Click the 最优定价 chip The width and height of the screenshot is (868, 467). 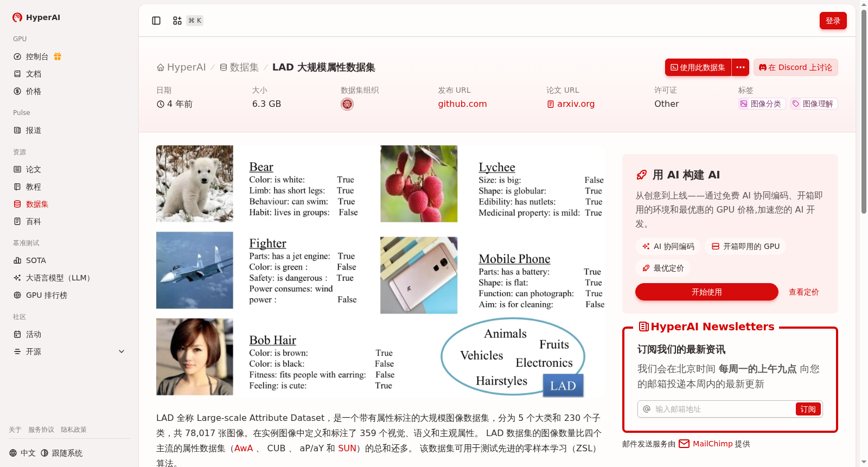tap(663, 268)
